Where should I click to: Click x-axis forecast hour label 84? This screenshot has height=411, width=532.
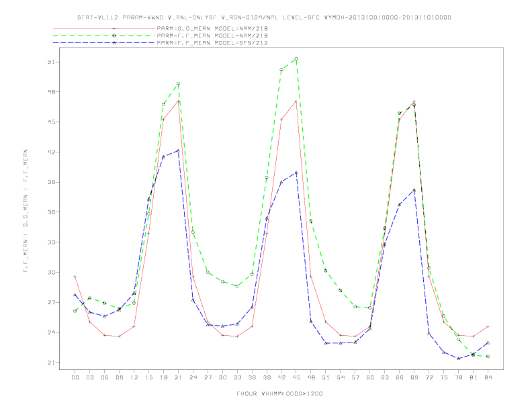click(488, 377)
